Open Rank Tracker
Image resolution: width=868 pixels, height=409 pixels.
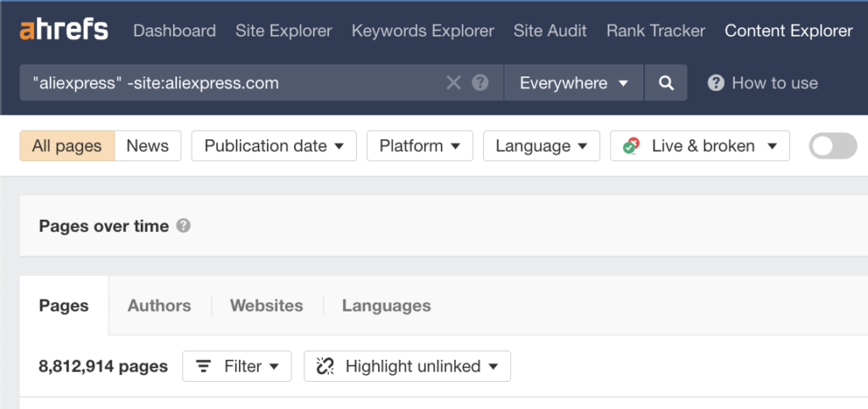(656, 31)
